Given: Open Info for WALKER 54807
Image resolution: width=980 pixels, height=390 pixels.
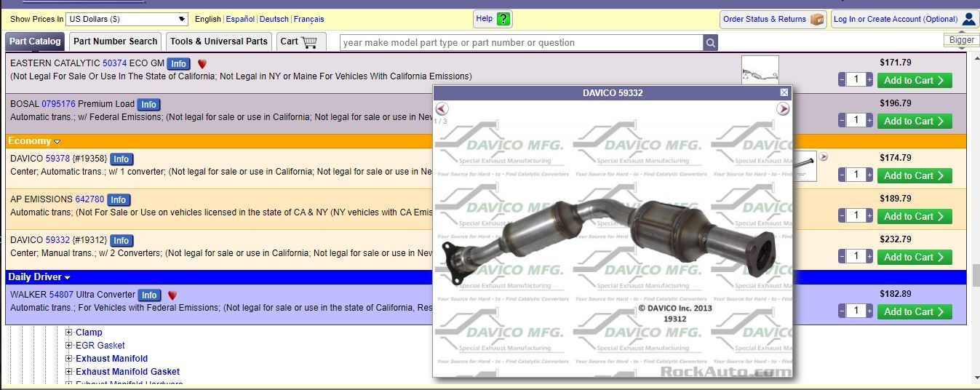Looking at the screenshot, I should tap(150, 295).
